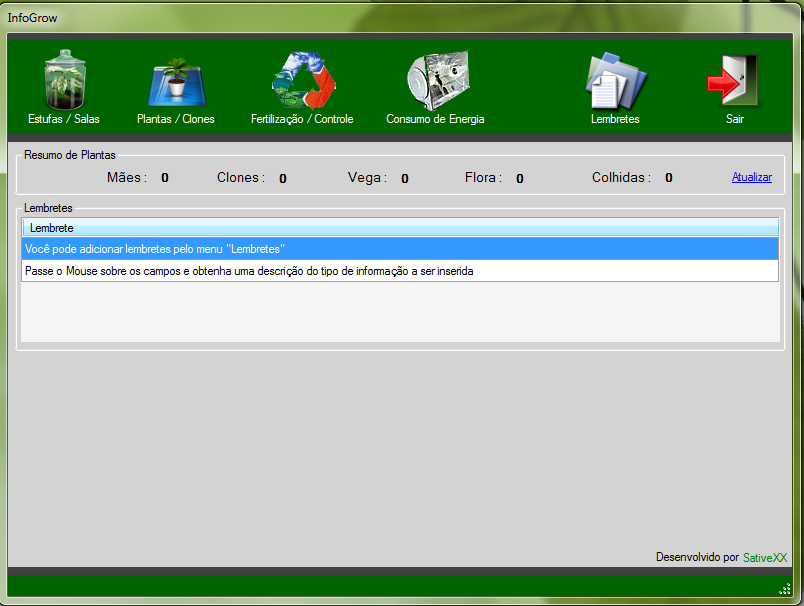
Task: Click the 'Fertilização / Controle' text label
Action: click(x=302, y=119)
